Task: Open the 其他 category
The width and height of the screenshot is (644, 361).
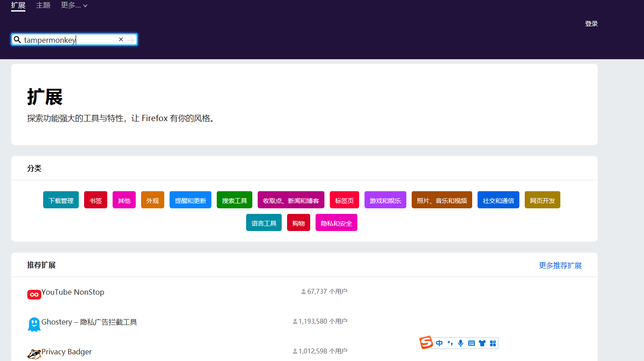Action: coord(124,200)
